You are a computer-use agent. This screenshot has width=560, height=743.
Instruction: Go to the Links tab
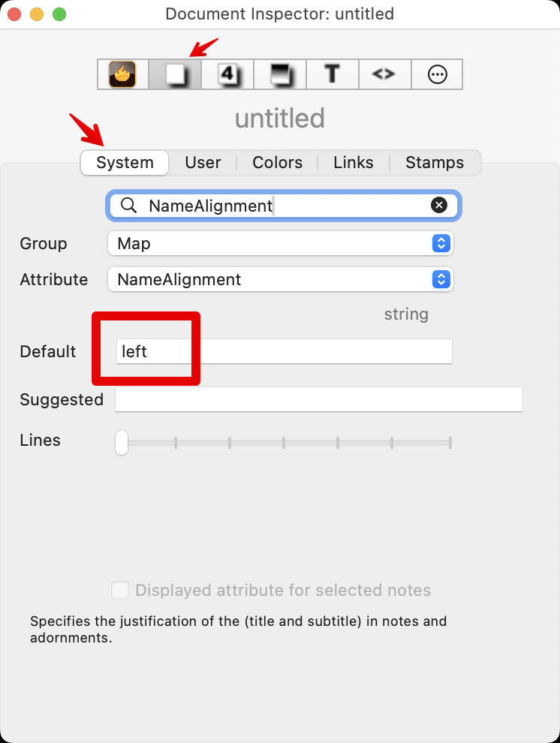point(353,162)
